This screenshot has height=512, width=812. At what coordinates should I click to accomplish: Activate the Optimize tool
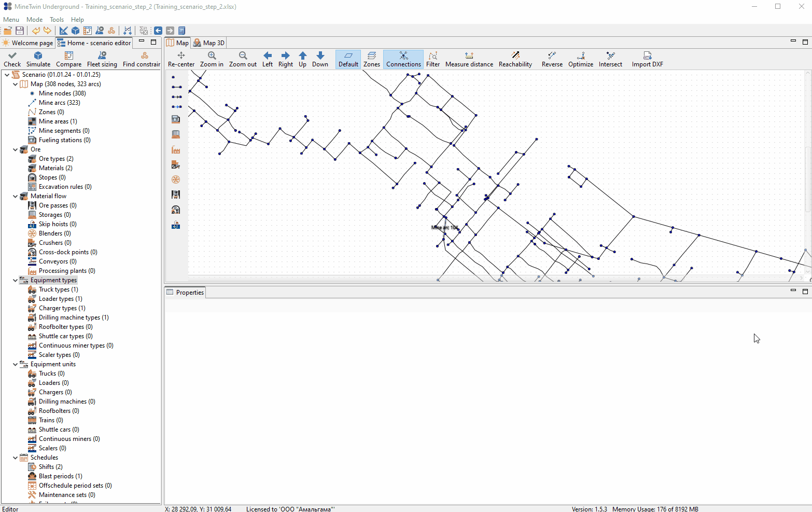(581, 59)
